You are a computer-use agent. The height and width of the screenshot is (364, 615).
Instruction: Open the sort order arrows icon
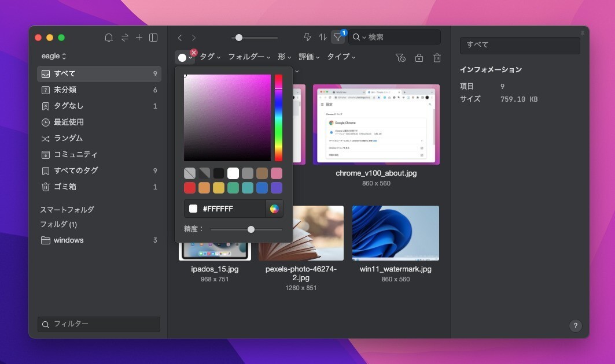tap(323, 37)
